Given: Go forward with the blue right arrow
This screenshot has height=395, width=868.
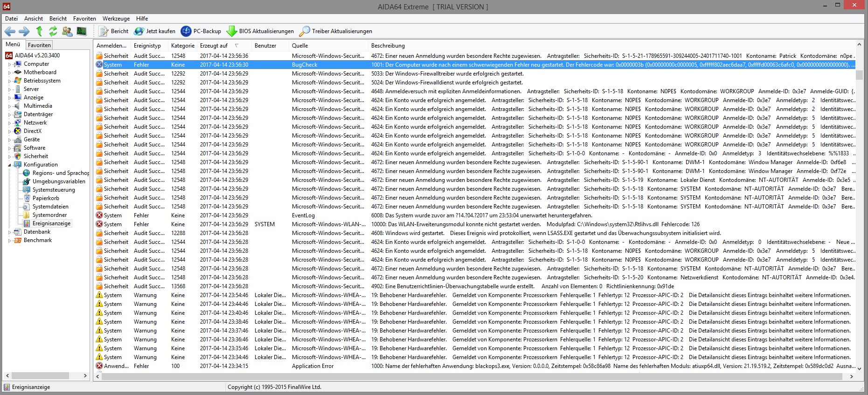Looking at the screenshot, I should [24, 31].
